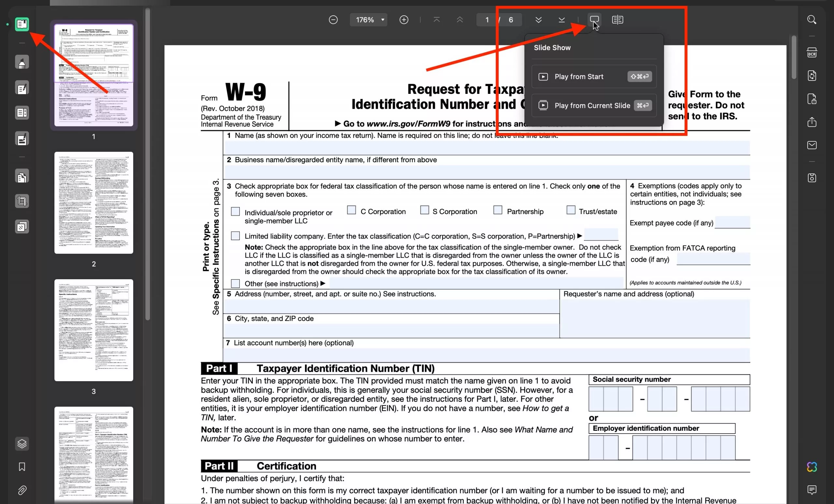Jump to the last page
The width and height of the screenshot is (834, 504).
(x=562, y=20)
